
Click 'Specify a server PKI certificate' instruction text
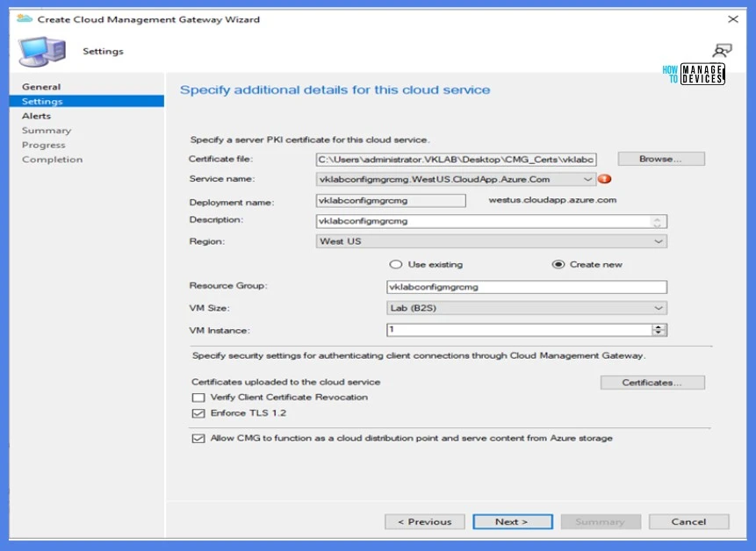click(x=310, y=140)
